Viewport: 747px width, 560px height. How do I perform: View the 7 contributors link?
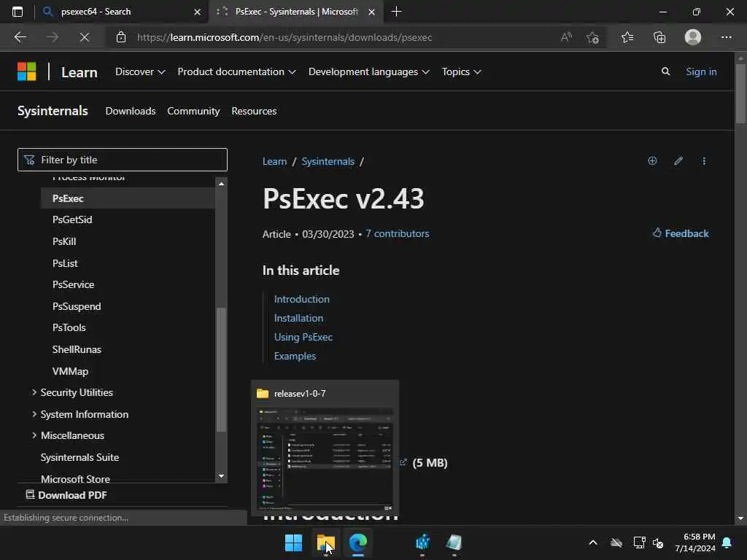[398, 234]
